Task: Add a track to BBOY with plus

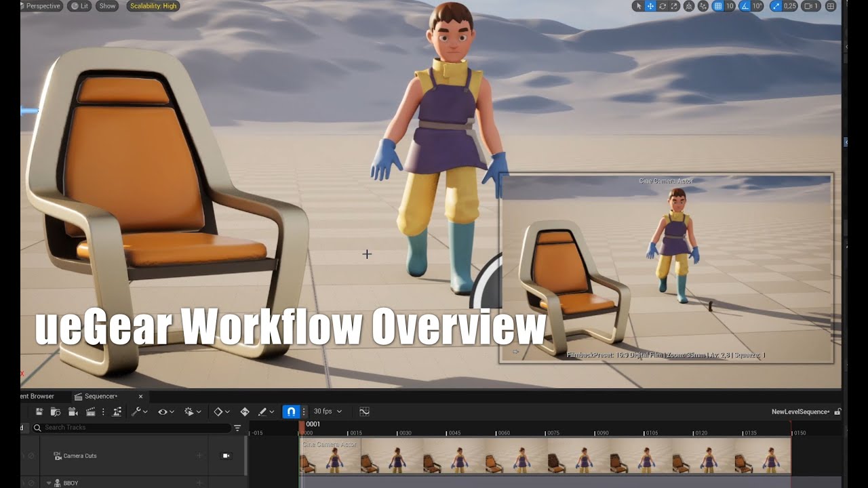Action: (x=199, y=483)
